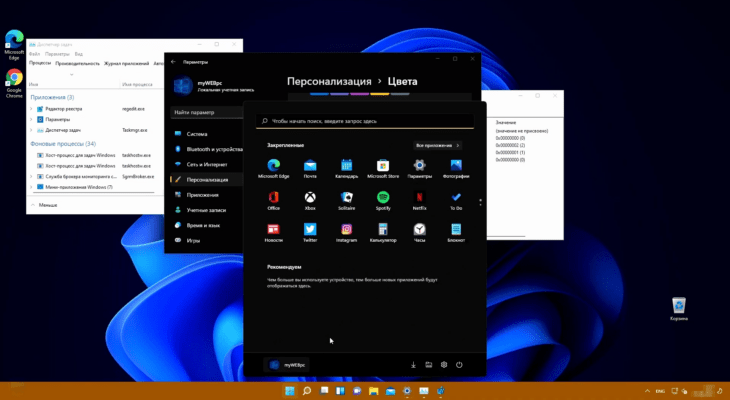Click the myWEBpc user button in Start menu
The image size is (730, 400).
[x=287, y=365]
